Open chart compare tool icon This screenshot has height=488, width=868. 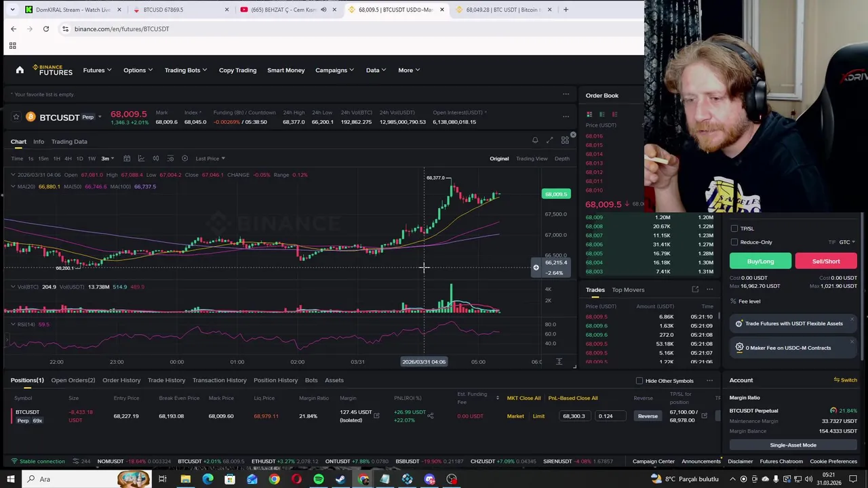pyautogui.click(x=155, y=159)
